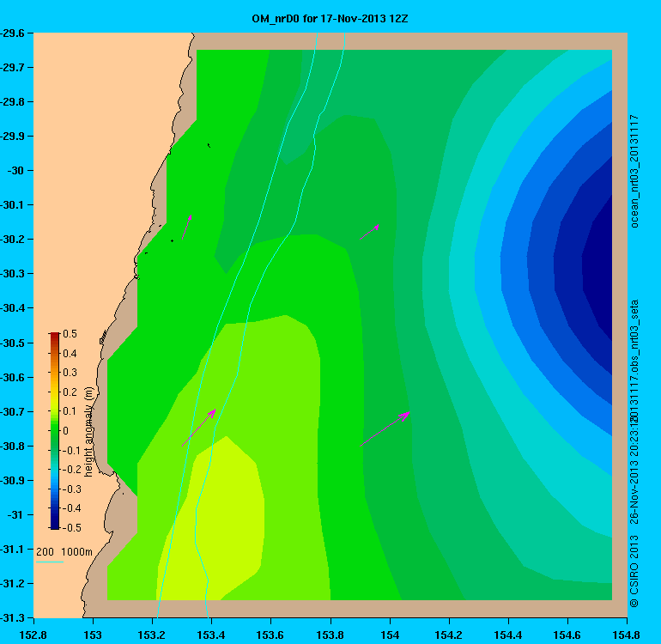
Task: Click latitude axis label -29.8
Action: 12,101
